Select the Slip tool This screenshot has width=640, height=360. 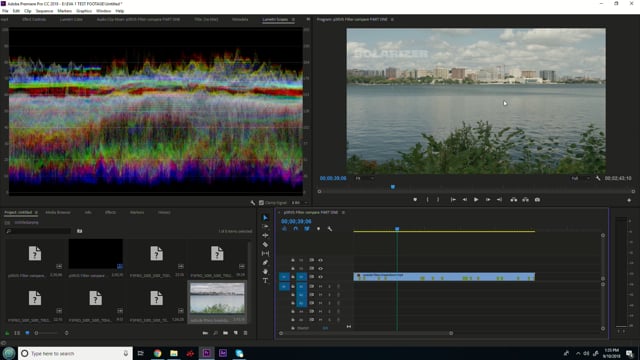[265, 253]
